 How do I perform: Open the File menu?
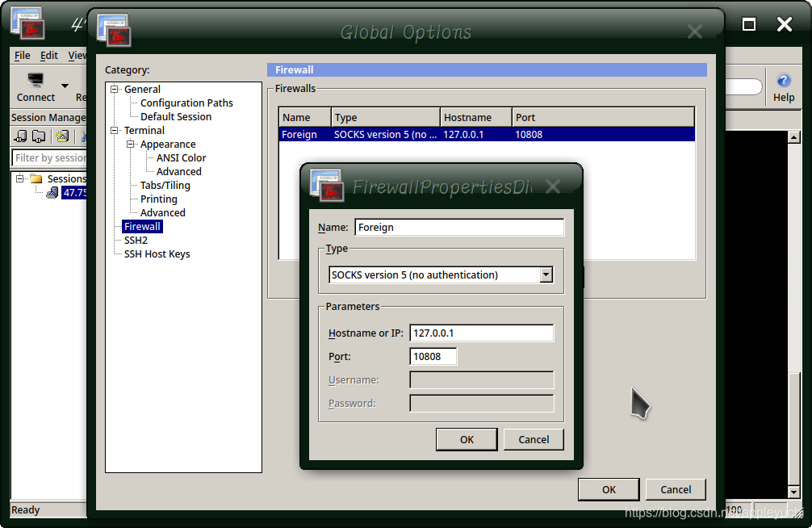[23, 56]
